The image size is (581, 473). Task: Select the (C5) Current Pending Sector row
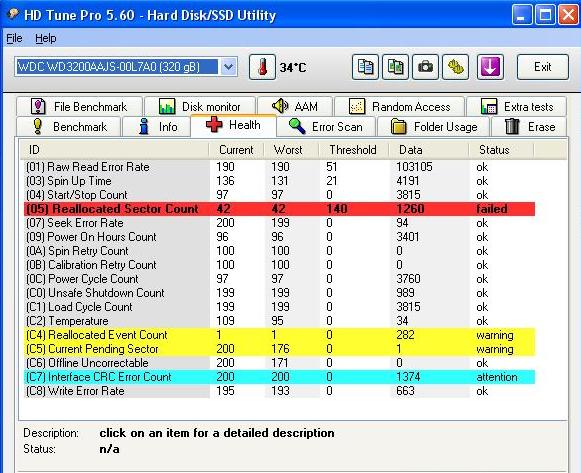[279, 349]
